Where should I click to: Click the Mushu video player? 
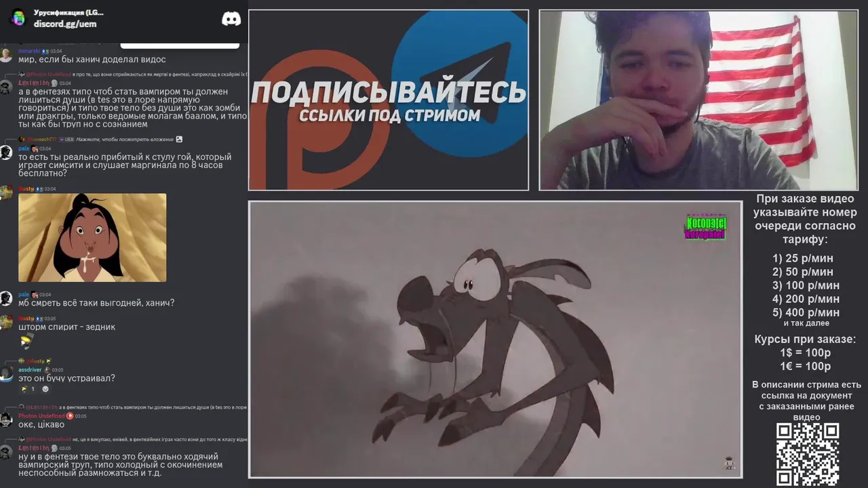pyautogui.click(x=496, y=340)
